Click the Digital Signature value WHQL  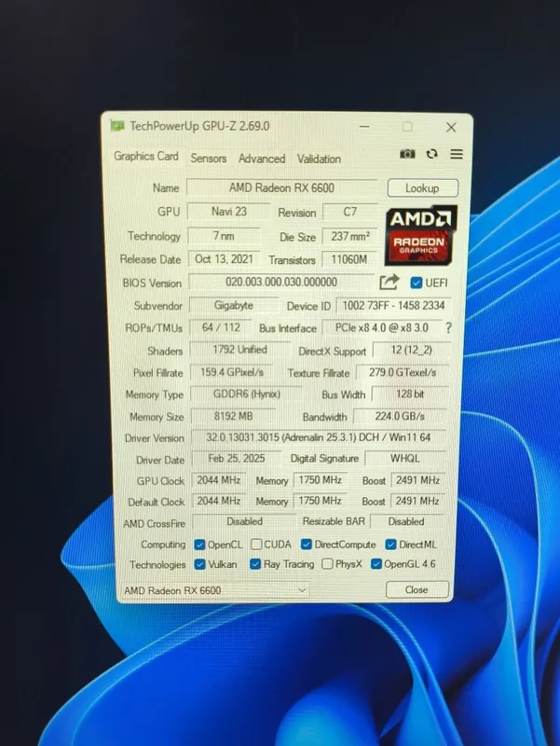[x=404, y=458]
